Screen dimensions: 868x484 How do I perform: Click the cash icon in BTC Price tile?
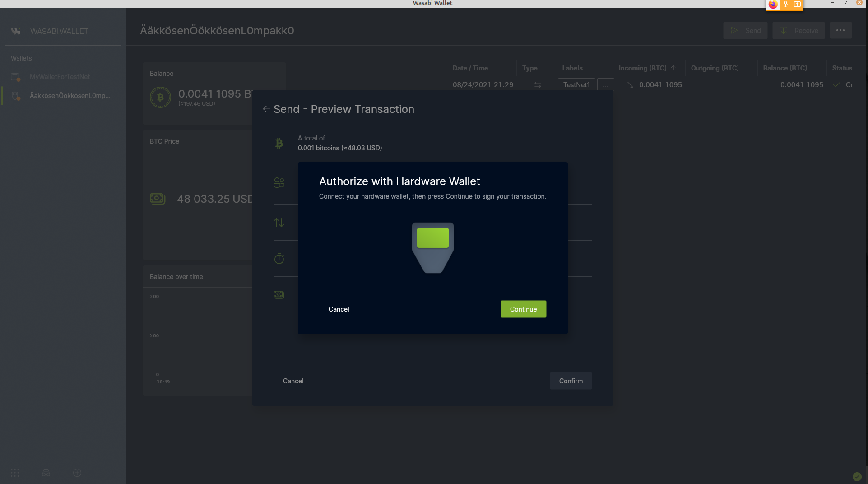[x=158, y=199]
